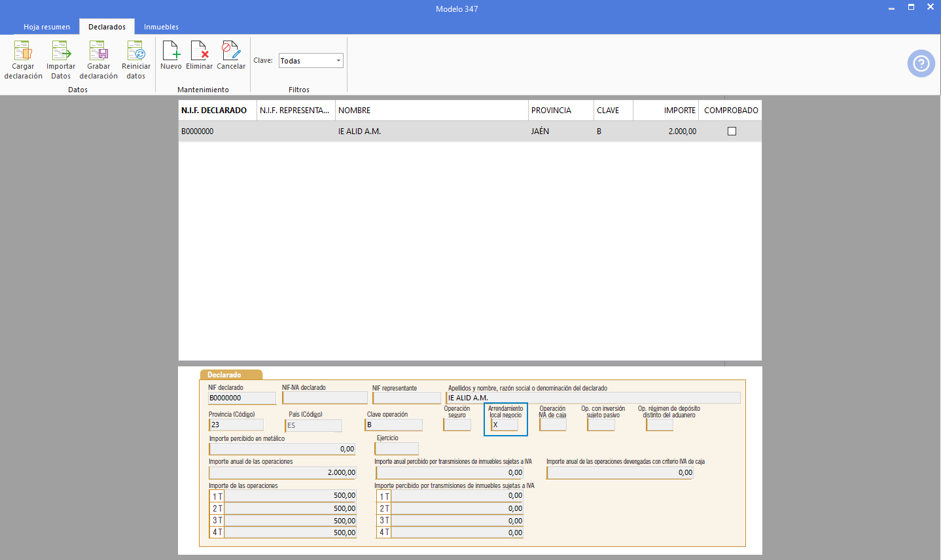Click the CLAVE column header

point(613,111)
